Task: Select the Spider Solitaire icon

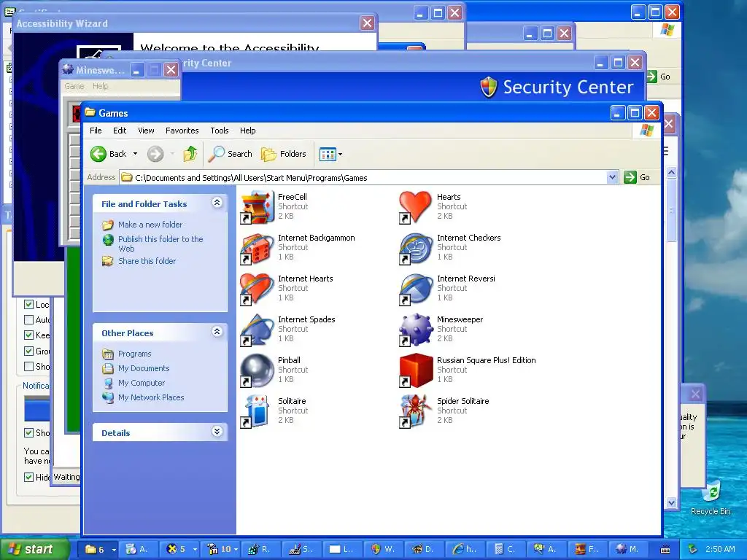Action: click(415, 411)
